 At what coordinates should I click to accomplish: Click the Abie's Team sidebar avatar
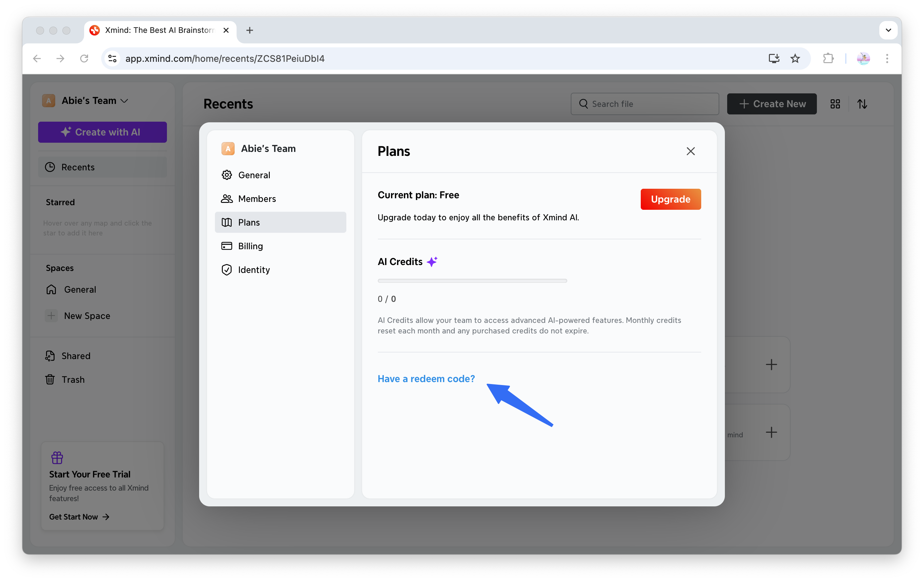coord(48,101)
